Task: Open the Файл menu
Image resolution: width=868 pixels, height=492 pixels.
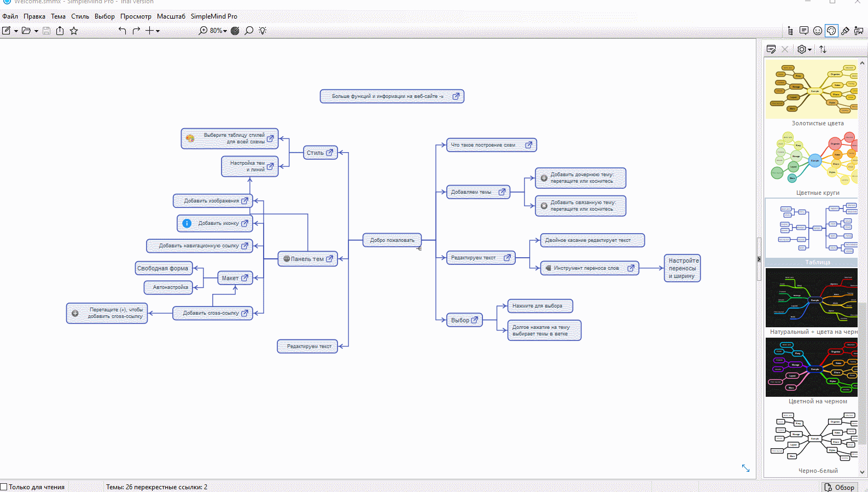Action: (10, 16)
